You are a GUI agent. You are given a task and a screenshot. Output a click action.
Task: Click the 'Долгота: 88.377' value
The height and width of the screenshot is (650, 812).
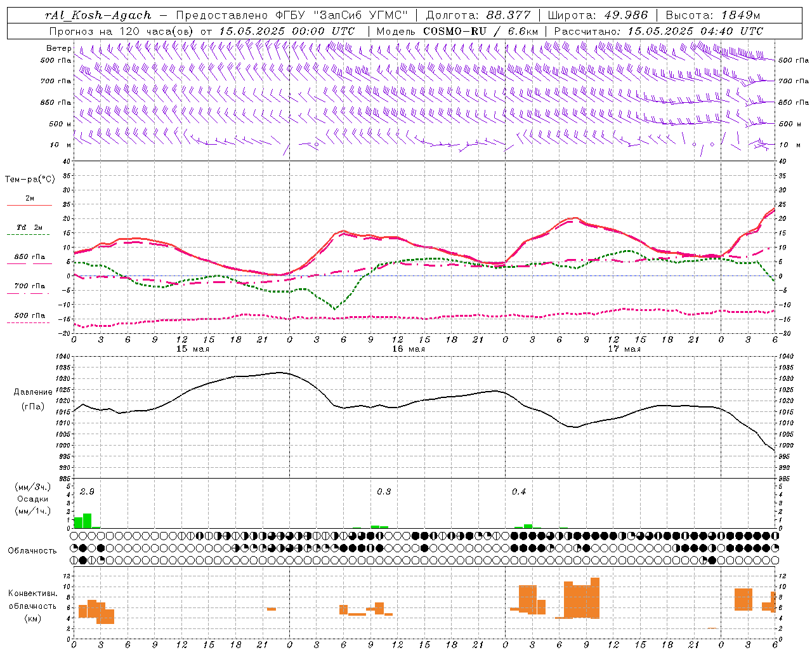point(478,15)
